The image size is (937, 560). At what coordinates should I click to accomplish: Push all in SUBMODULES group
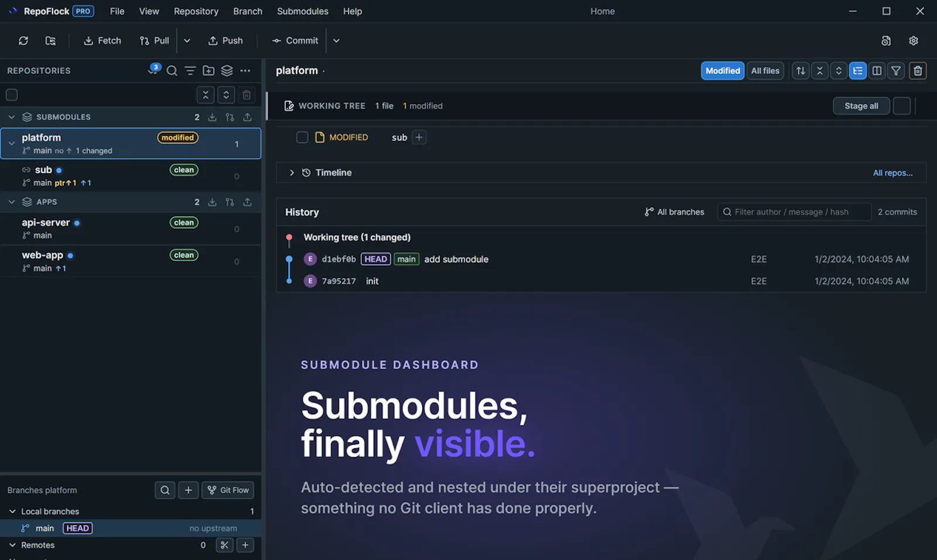[248, 117]
